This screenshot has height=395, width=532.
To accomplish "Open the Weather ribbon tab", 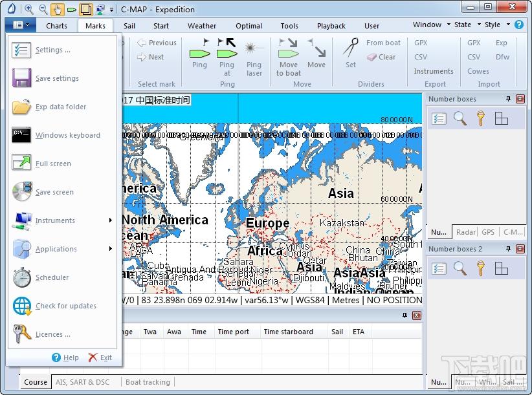I will [x=202, y=26].
